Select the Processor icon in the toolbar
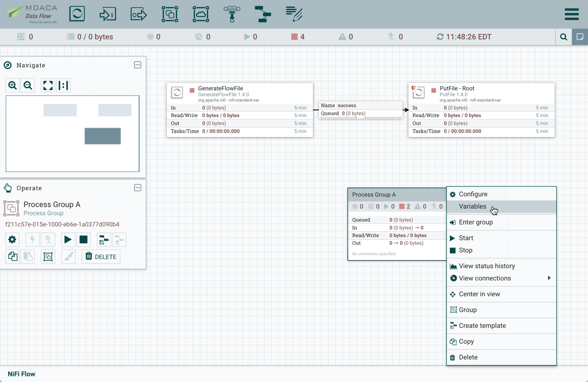Viewport: 588px width, 382px height. tap(76, 14)
